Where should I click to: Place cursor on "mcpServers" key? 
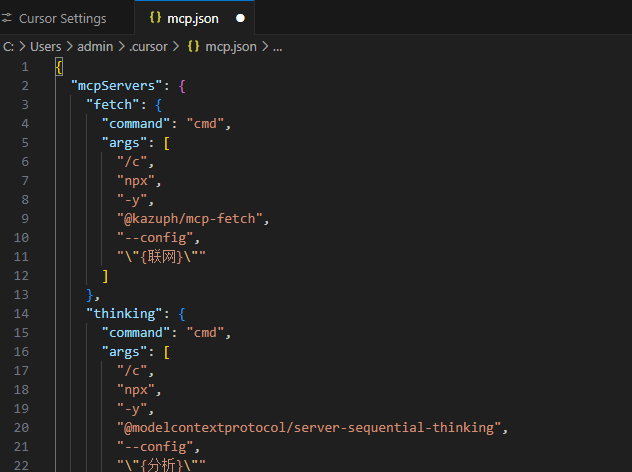tap(116, 86)
